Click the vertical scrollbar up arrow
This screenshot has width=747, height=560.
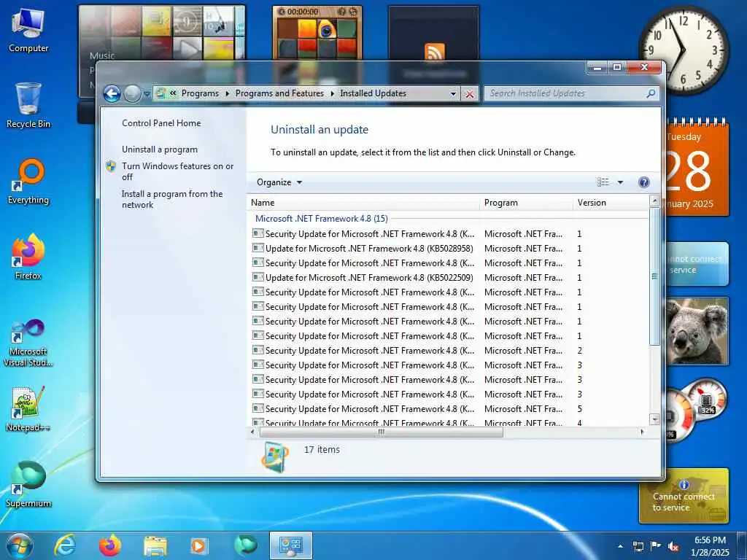click(x=654, y=201)
